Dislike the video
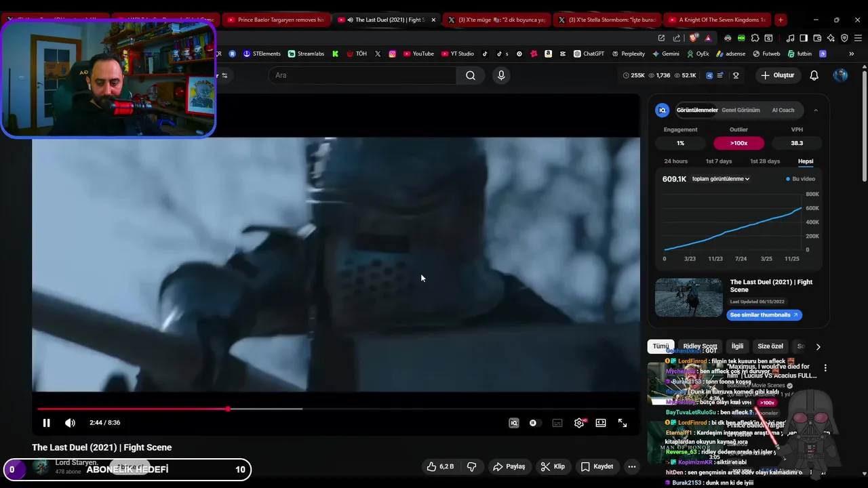Image resolution: width=868 pixels, height=488 pixels. coord(472,466)
